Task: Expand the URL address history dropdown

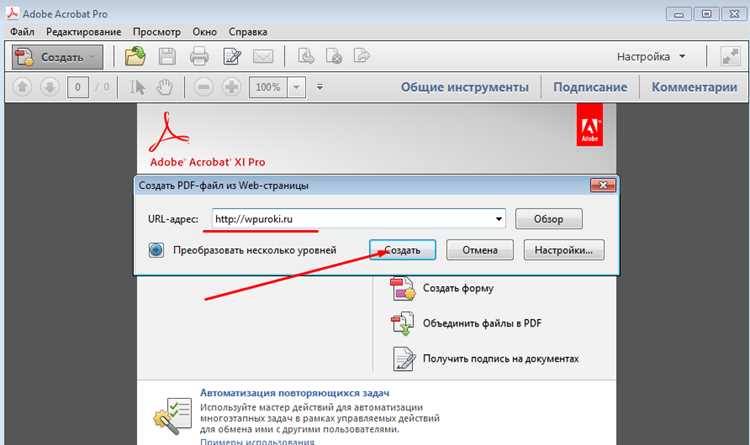Action: click(498, 219)
